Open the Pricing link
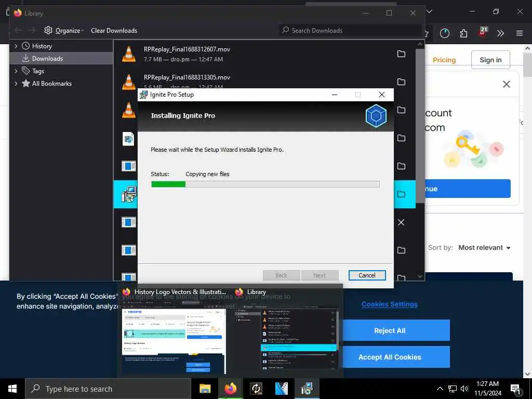Screen dimensions: 532x399 pos(444,60)
